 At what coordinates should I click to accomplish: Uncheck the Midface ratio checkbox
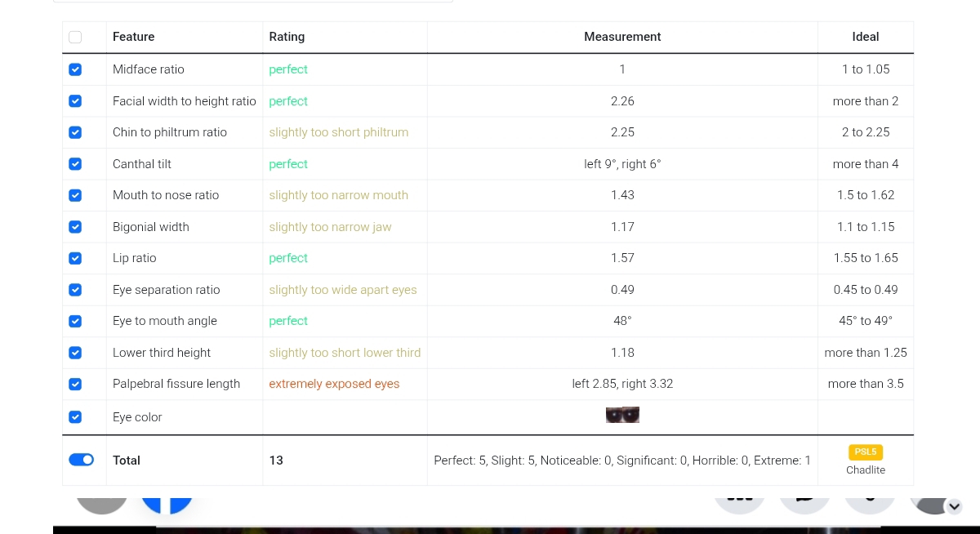75,69
